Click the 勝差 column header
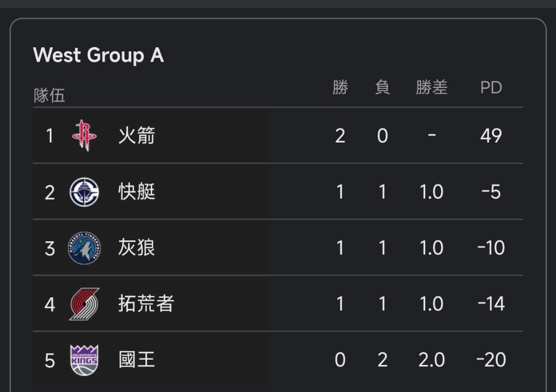Image resolution: width=556 pixels, height=392 pixels. (431, 87)
